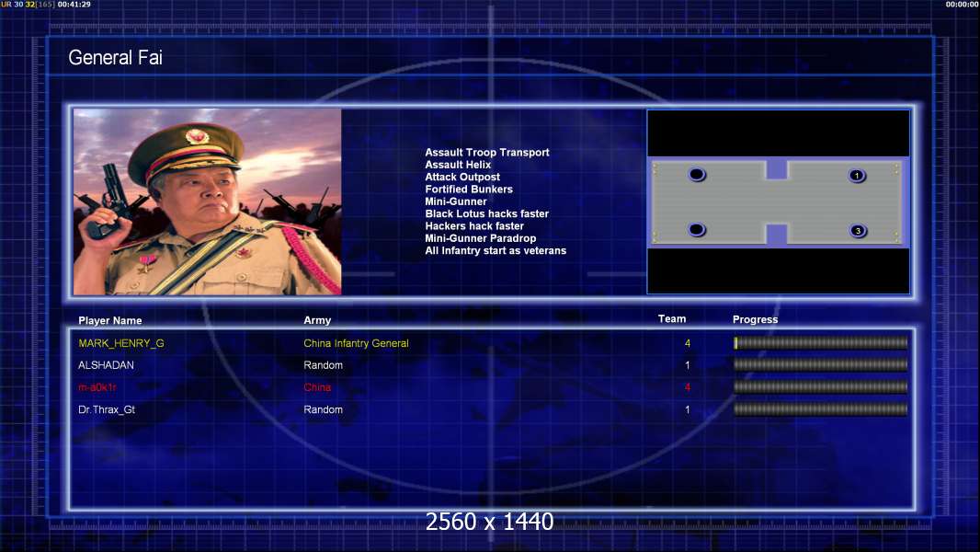The image size is (980, 552).
Task: Click the Progress column header
Action: (755, 319)
